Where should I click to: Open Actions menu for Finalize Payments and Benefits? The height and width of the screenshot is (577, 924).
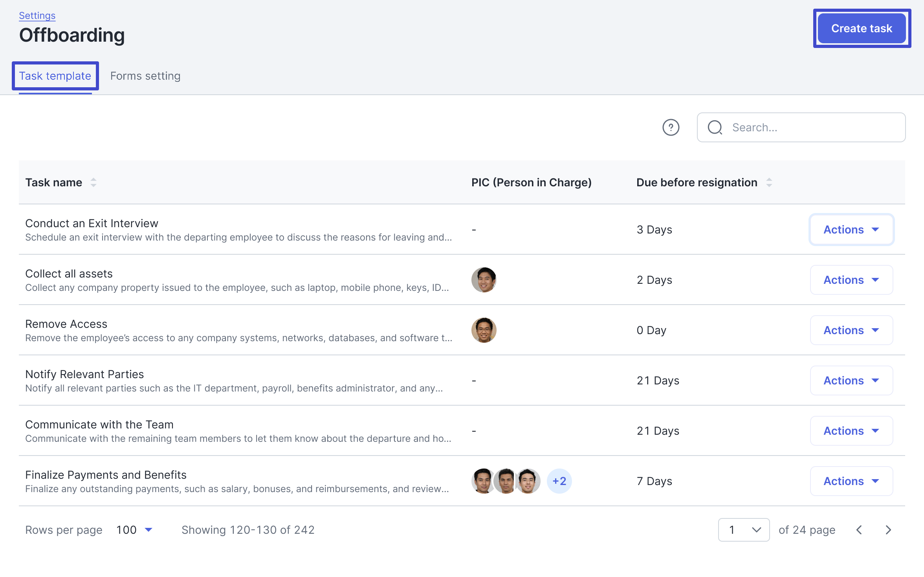[x=851, y=481]
